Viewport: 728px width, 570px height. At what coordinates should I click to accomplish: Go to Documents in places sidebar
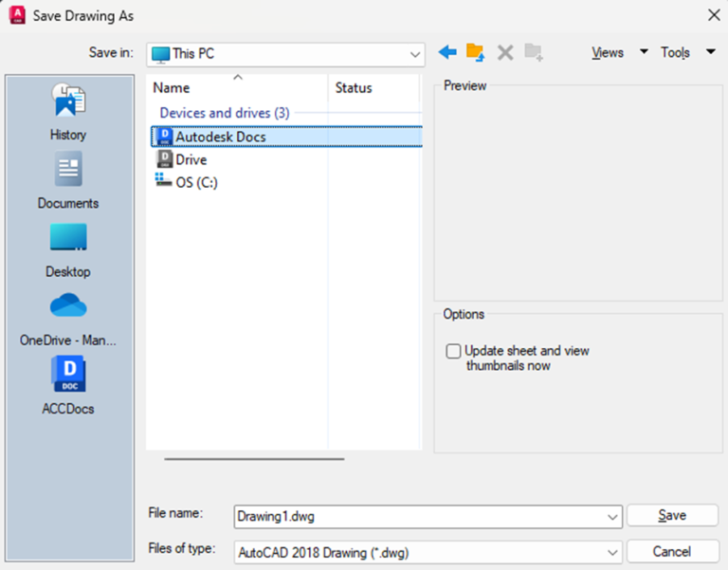click(68, 180)
